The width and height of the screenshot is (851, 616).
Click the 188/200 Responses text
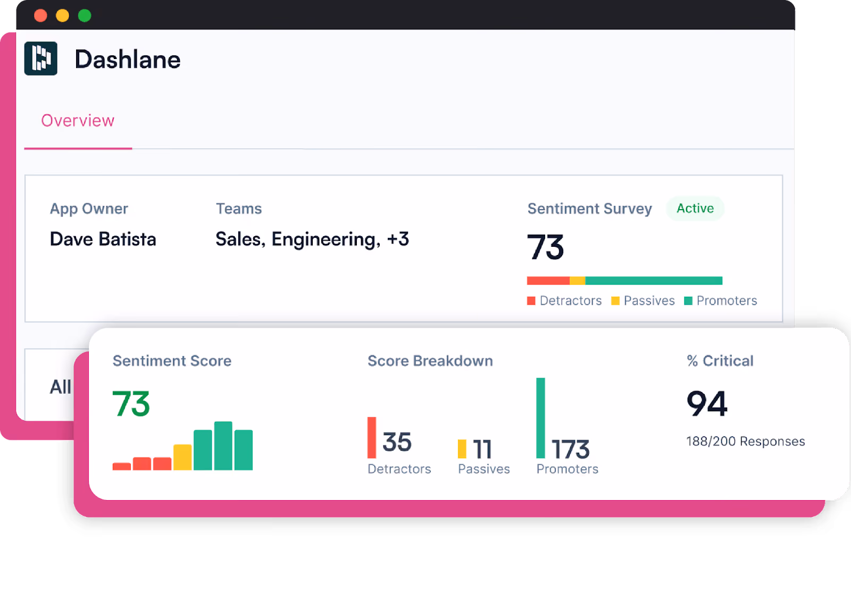[746, 442]
